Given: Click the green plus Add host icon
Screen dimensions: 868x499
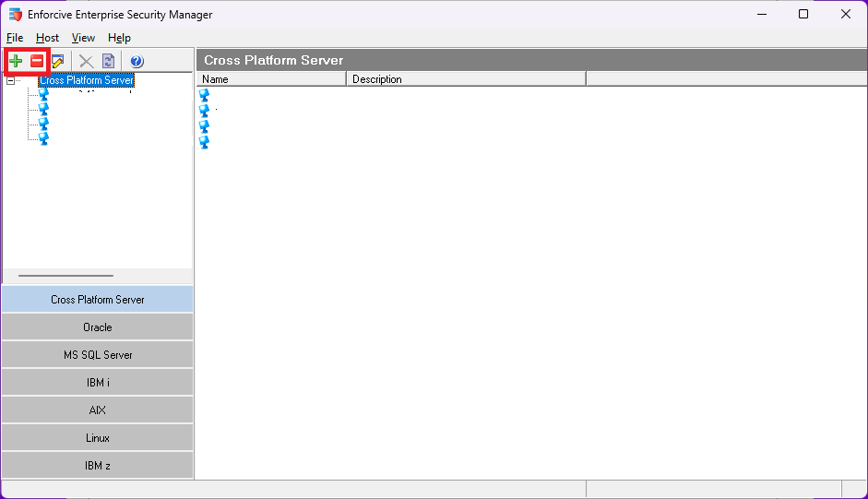Looking at the screenshot, I should tap(16, 61).
